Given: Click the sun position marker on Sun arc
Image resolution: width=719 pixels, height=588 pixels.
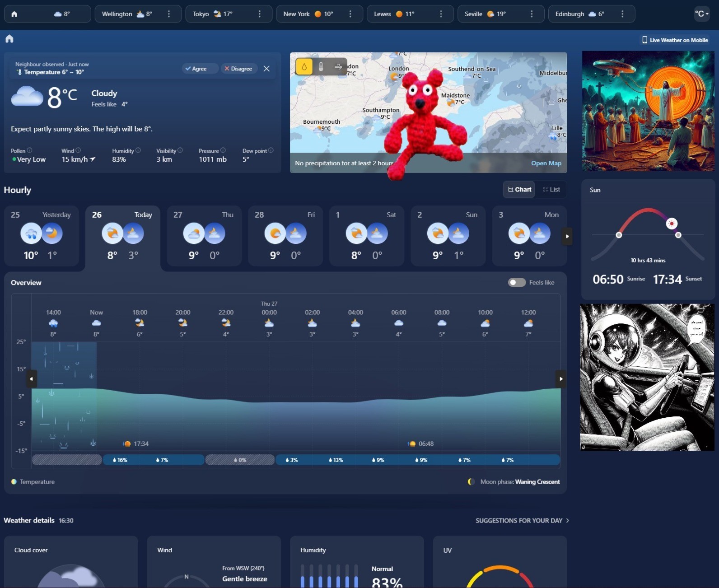Looking at the screenshot, I should point(672,224).
